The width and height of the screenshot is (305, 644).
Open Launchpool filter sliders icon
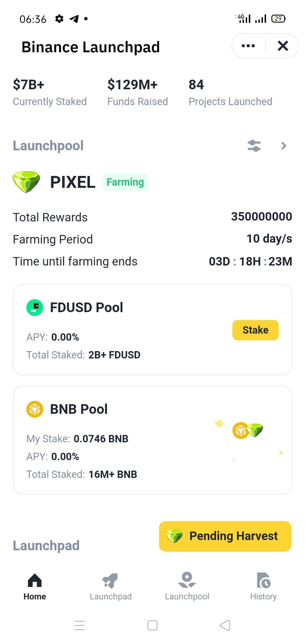(x=254, y=146)
